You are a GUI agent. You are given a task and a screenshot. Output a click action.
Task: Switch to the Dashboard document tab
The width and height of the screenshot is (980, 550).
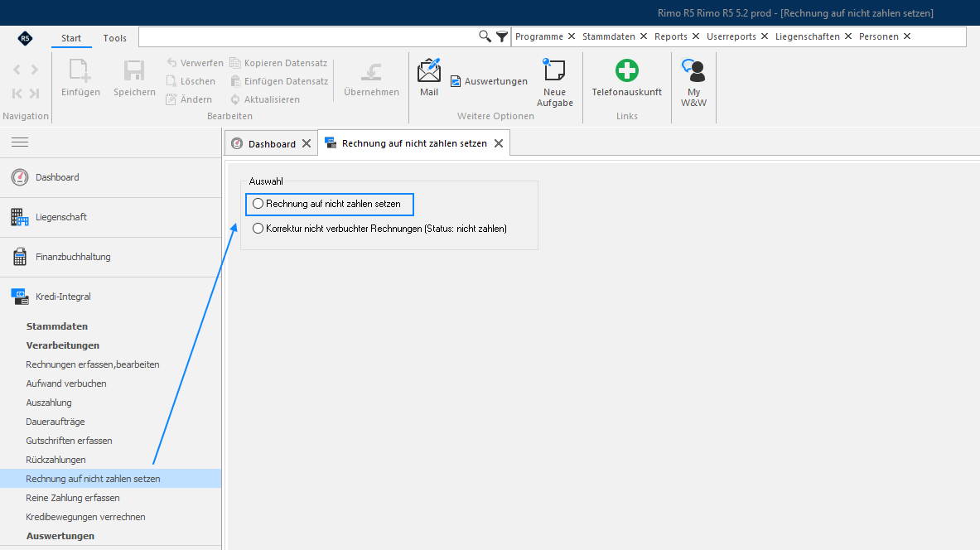(x=271, y=144)
